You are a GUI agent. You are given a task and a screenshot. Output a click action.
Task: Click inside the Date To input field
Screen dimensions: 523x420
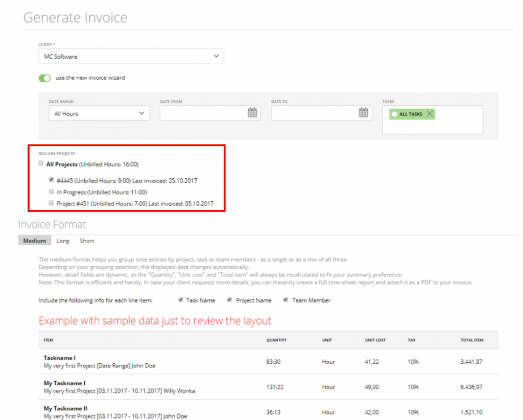click(x=322, y=113)
